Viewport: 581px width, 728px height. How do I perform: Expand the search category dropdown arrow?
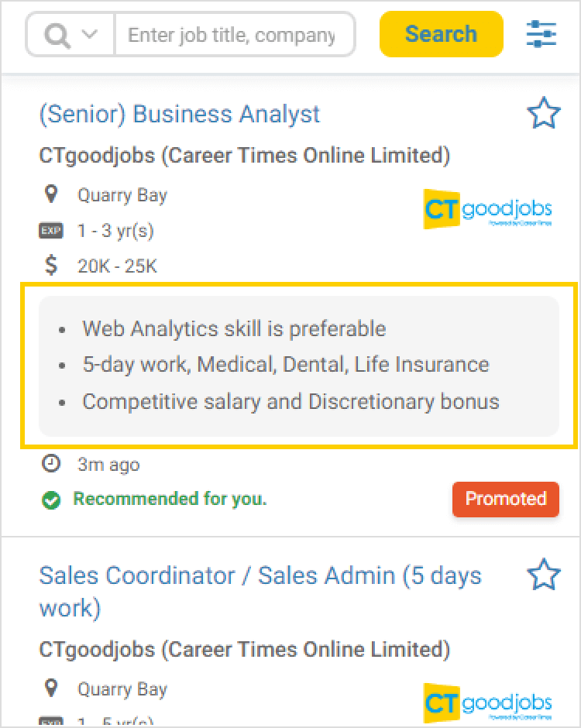88,34
